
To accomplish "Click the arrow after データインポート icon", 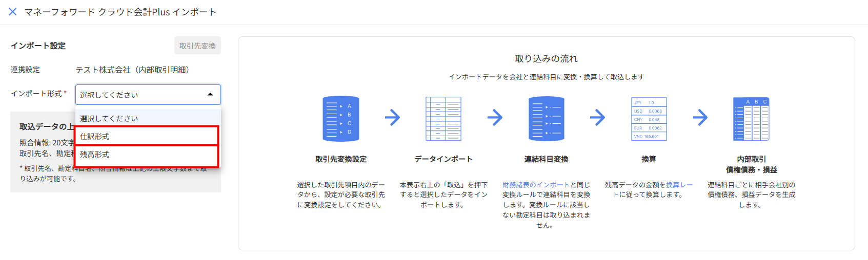I will click(495, 118).
